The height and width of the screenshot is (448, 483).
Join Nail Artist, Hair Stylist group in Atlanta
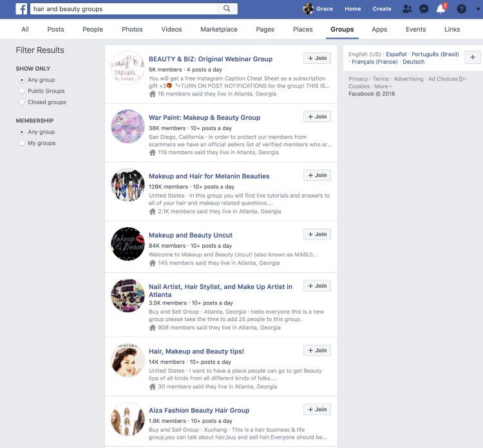tap(317, 286)
